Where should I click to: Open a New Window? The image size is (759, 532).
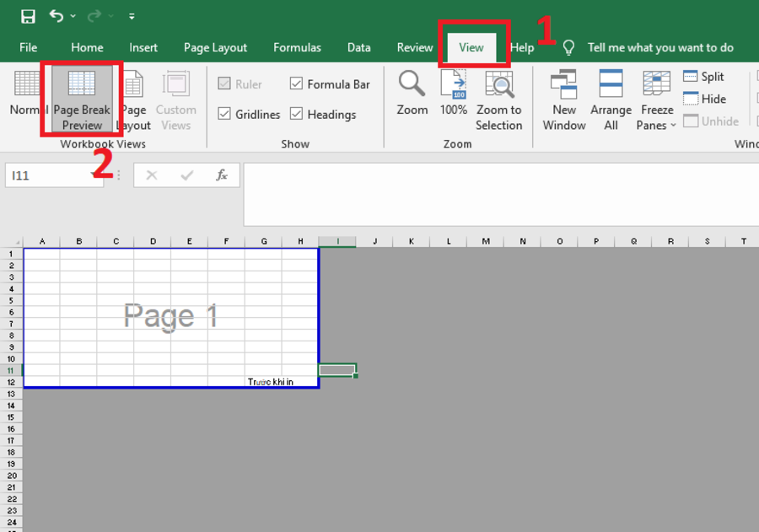coord(564,99)
